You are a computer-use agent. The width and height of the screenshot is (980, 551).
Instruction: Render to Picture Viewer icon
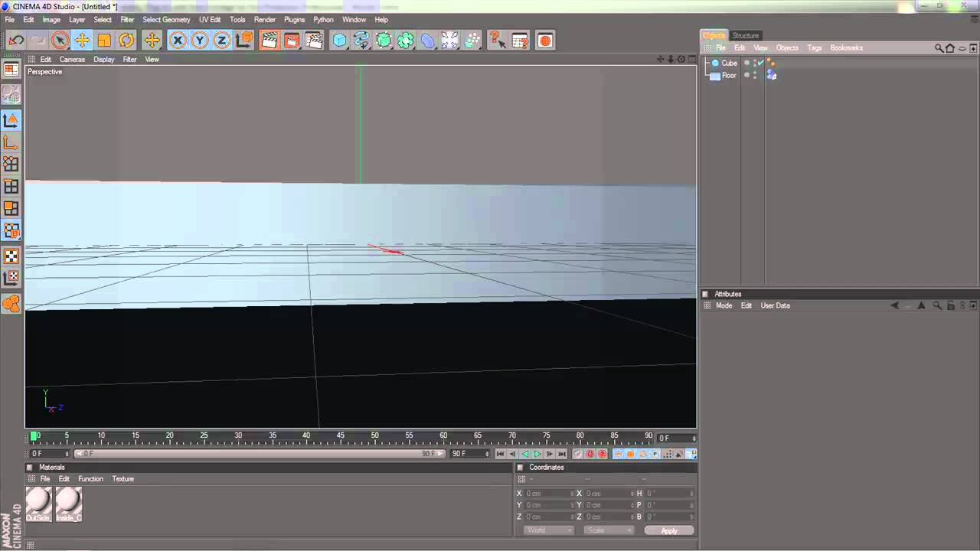(291, 41)
